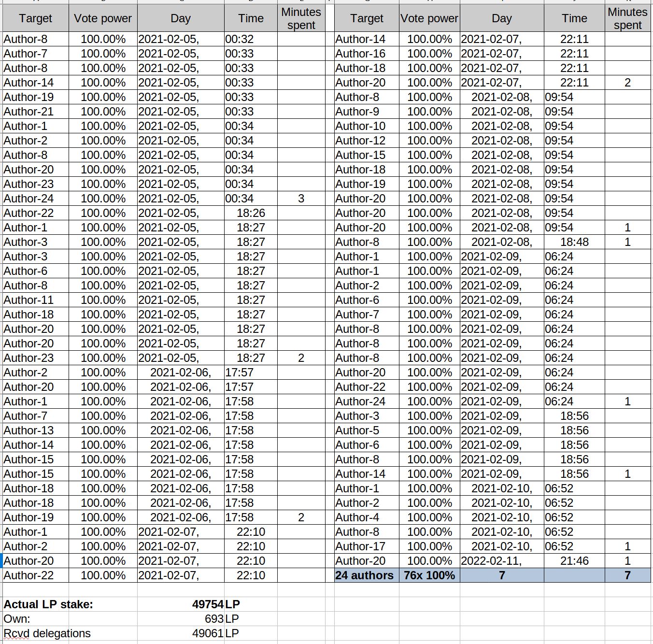Select the 2022-02-11 date cell
The image size is (653, 644).
(502, 561)
